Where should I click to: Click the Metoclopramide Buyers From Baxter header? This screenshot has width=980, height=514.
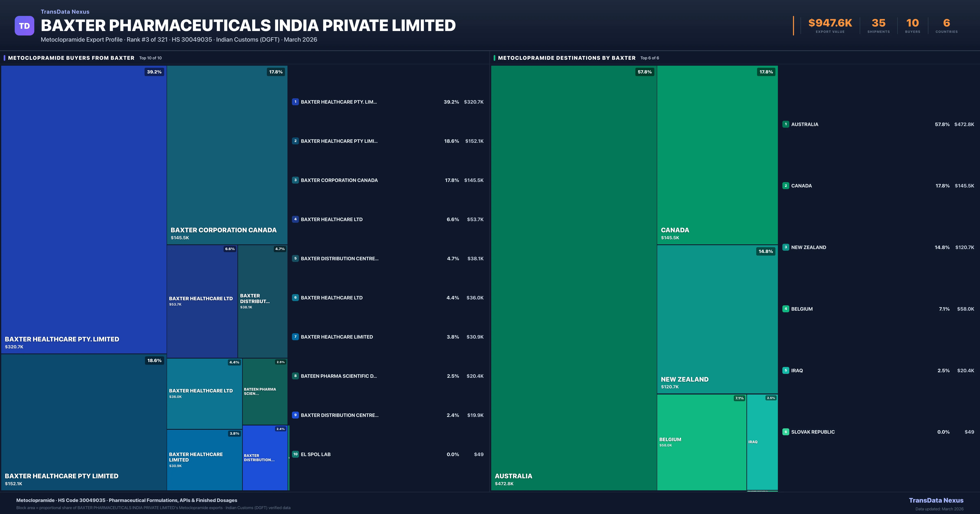click(71, 58)
